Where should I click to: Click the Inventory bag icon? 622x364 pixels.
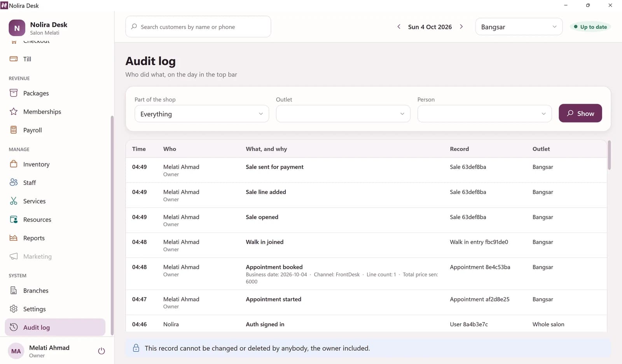(14, 164)
